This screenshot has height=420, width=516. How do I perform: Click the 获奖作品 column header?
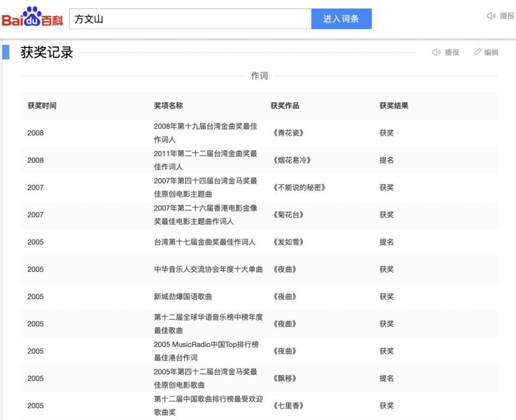tap(285, 106)
